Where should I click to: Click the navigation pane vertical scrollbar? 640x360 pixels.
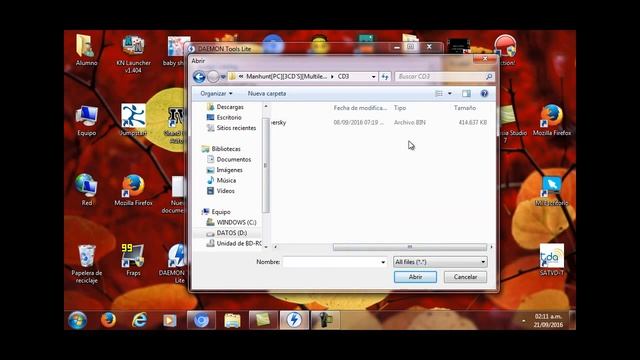266,166
